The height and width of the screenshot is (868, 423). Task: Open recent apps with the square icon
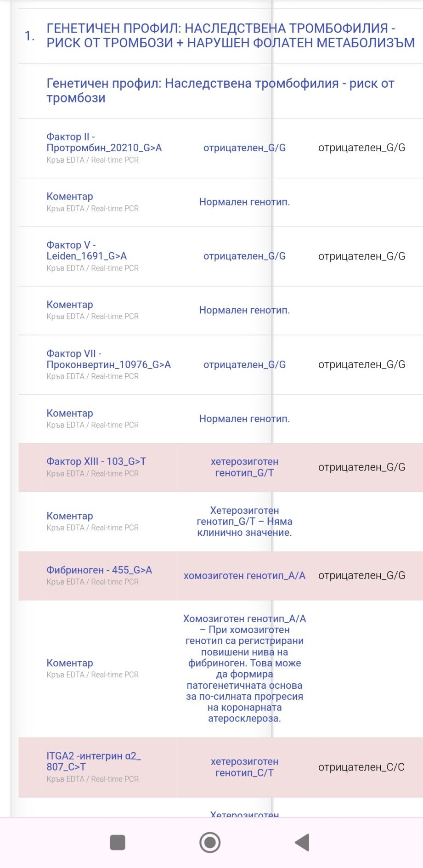pyautogui.click(x=118, y=842)
